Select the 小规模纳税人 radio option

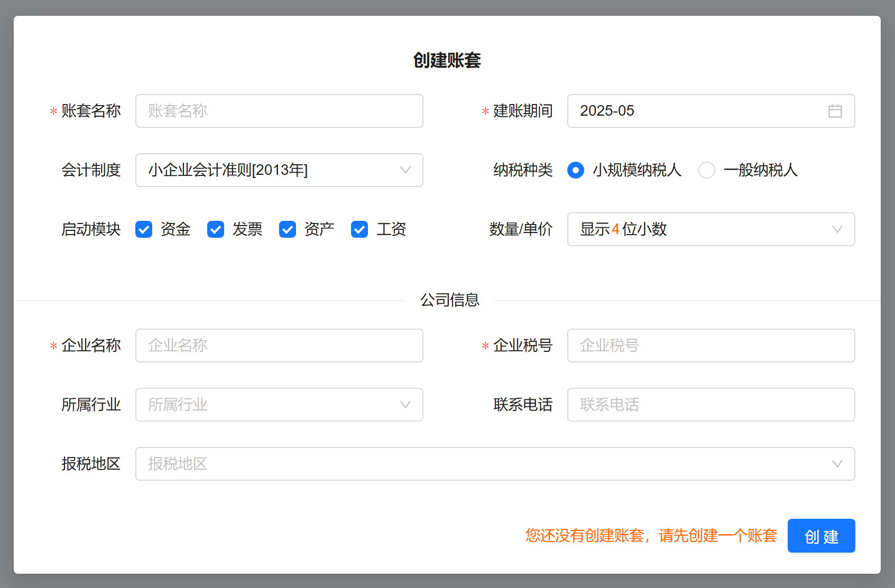[x=576, y=170]
